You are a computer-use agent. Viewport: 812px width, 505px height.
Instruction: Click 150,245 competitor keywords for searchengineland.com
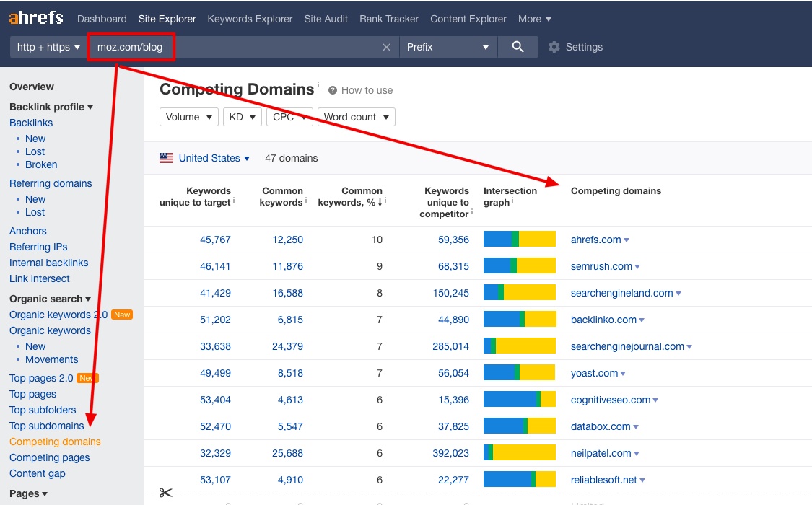coord(451,294)
